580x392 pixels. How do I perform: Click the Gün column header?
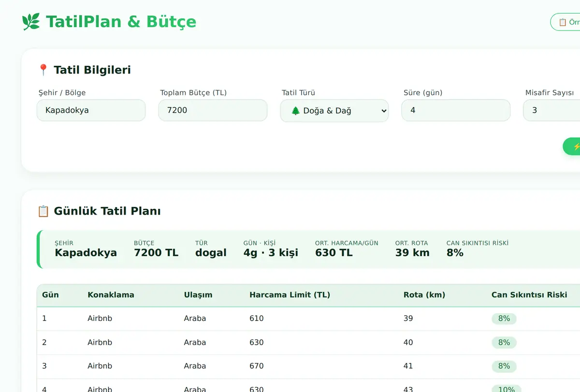click(x=50, y=295)
